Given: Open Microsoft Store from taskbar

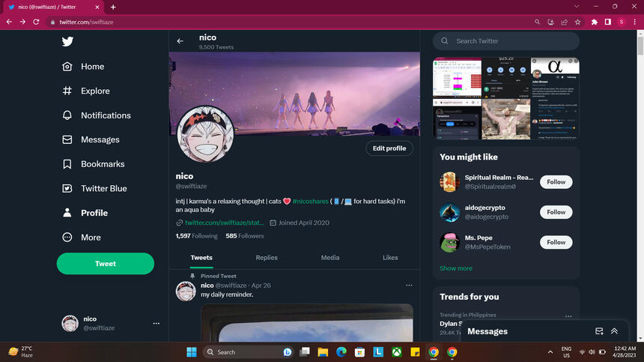Looking at the screenshot, I should click(x=359, y=352).
